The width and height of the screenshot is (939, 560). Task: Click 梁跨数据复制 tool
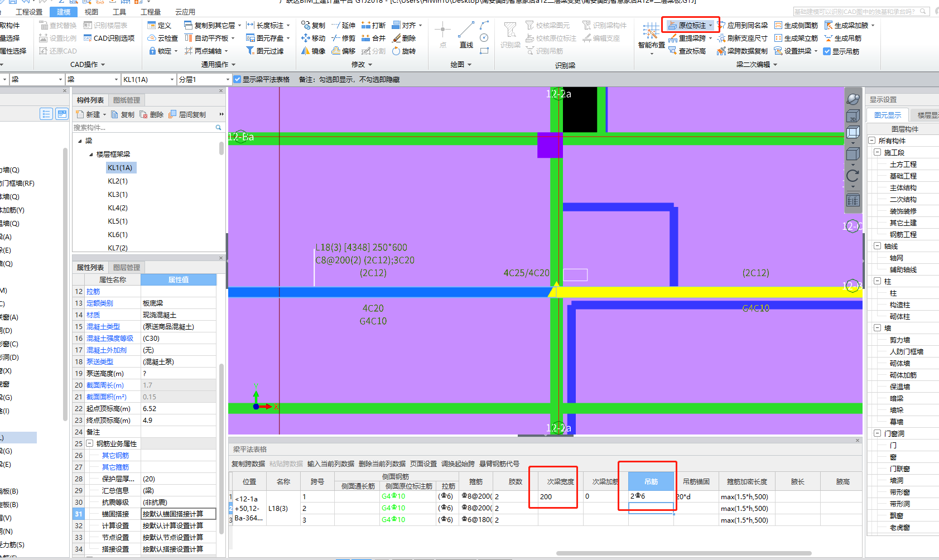pyautogui.click(x=743, y=51)
